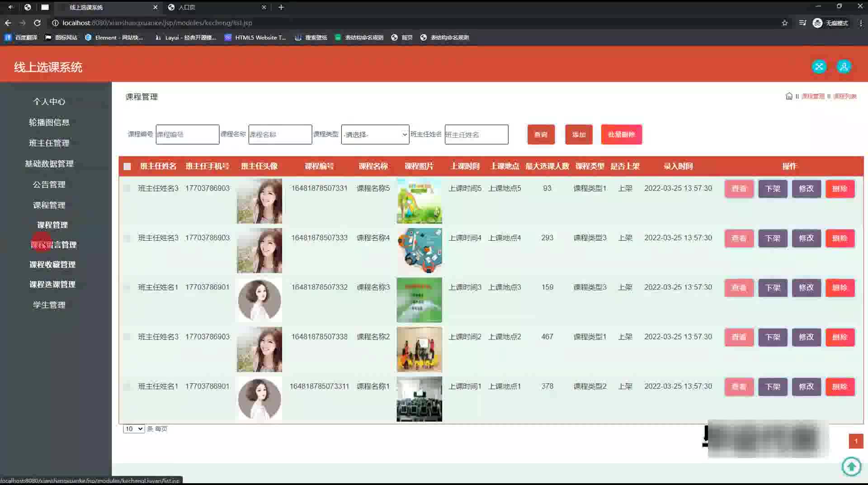
Task: Open the rows-per-page dropdown showing 10
Action: tap(133, 429)
